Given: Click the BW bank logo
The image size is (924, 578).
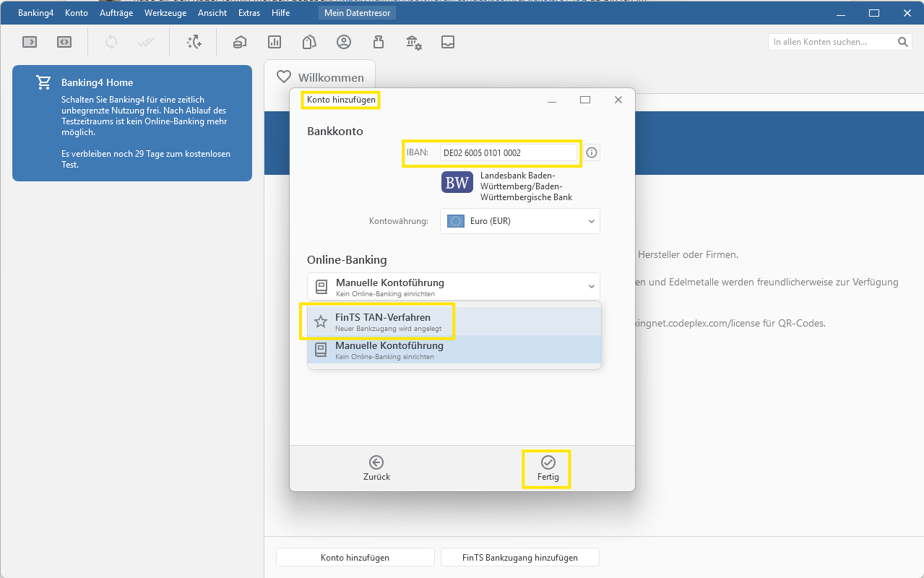Looking at the screenshot, I should [x=457, y=183].
